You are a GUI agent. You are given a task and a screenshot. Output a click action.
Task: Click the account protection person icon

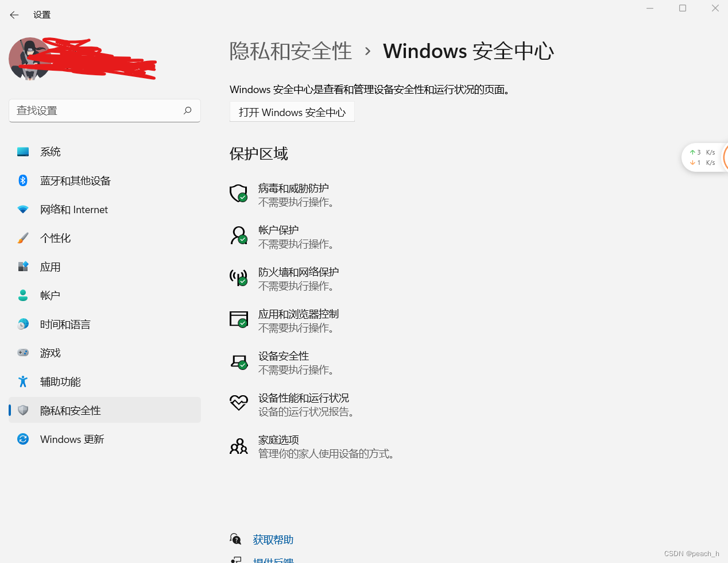click(x=238, y=236)
